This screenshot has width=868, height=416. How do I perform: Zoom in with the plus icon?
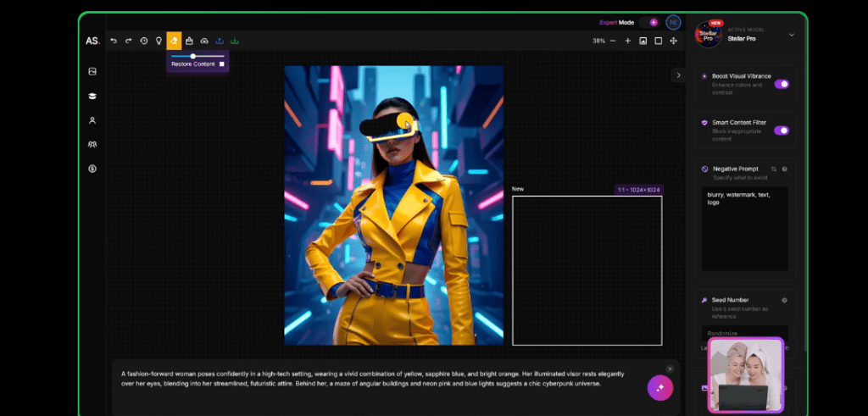pos(628,41)
